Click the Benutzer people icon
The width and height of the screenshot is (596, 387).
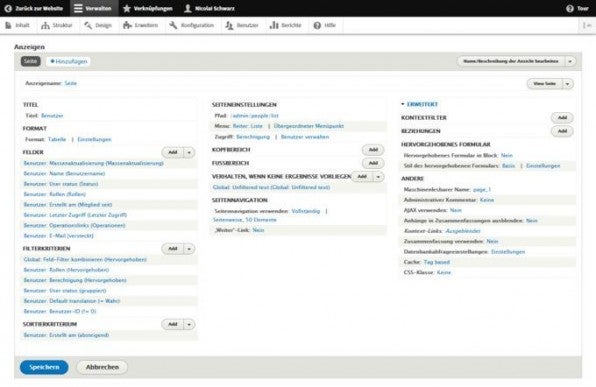229,25
